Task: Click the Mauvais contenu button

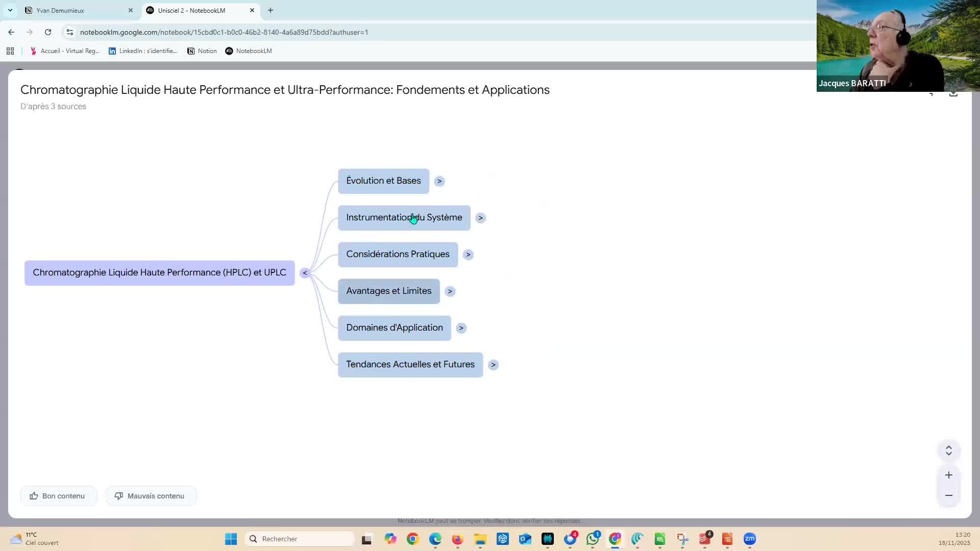Action: click(x=151, y=496)
